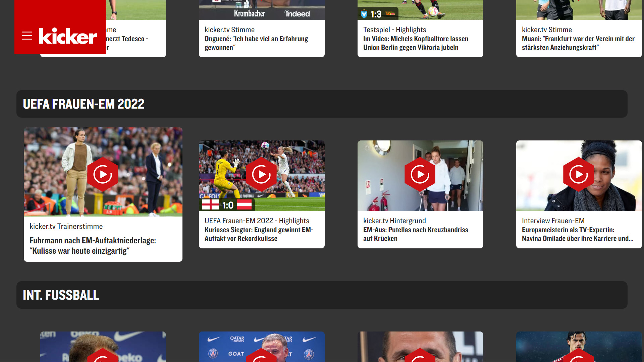Screen dimensions: 644x362
Task: Select 'UEFA Frauen-EM 2022 - Highlights' label
Action: pos(257,221)
